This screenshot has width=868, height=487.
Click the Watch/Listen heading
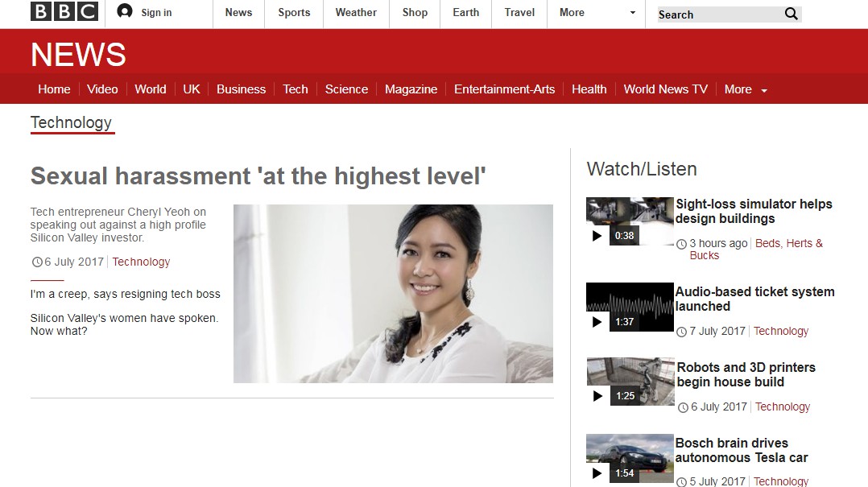642,169
